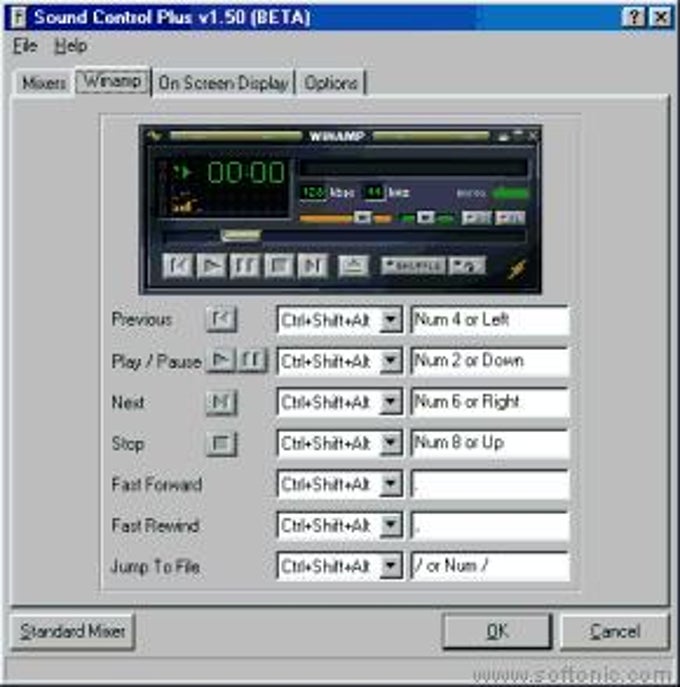680x687 pixels.
Task: Click play button on the Winamp player image
Action: pos(211,266)
